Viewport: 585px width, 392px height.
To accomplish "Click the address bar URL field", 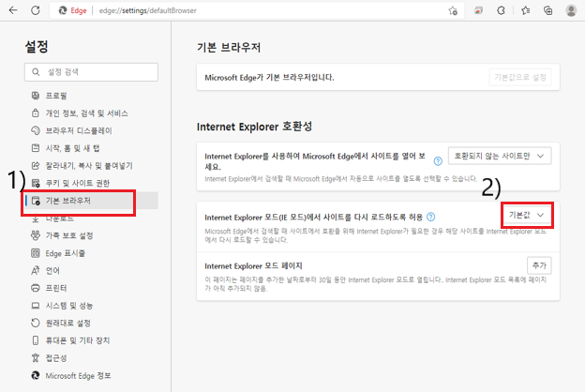I will pyautogui.click(x=258, y=10).
